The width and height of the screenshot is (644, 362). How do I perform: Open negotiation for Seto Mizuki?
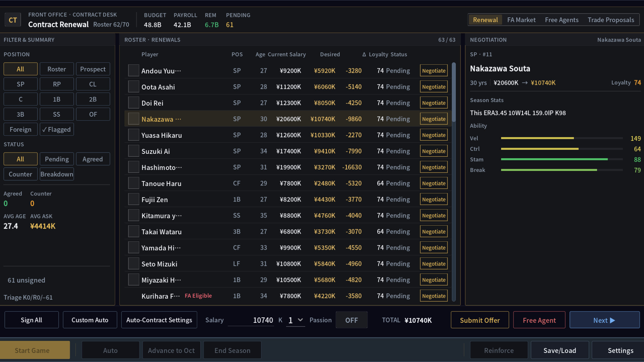click(434, 264)
